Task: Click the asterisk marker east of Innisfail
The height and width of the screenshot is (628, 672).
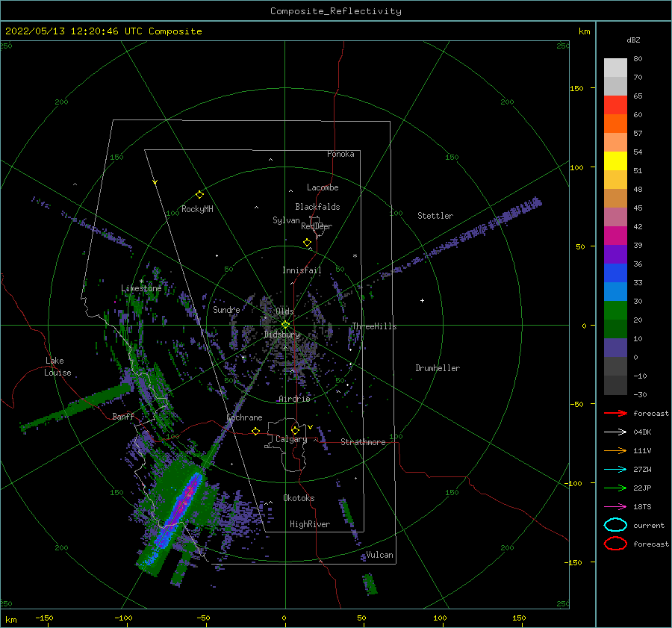Action: 355,256
